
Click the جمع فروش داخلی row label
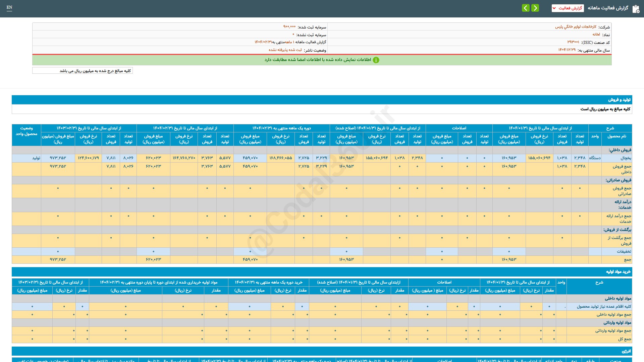coord(622,169)
